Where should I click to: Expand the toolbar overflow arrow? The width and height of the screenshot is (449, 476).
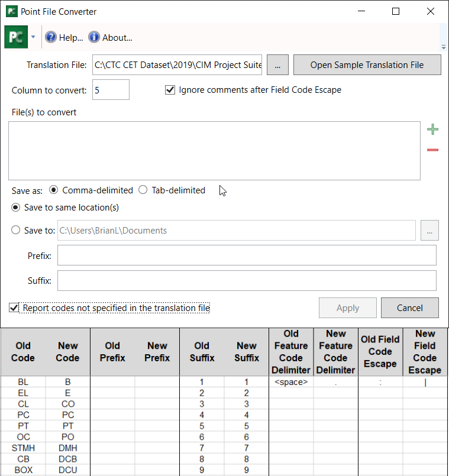pyautogui.click(x=444, y=47)
